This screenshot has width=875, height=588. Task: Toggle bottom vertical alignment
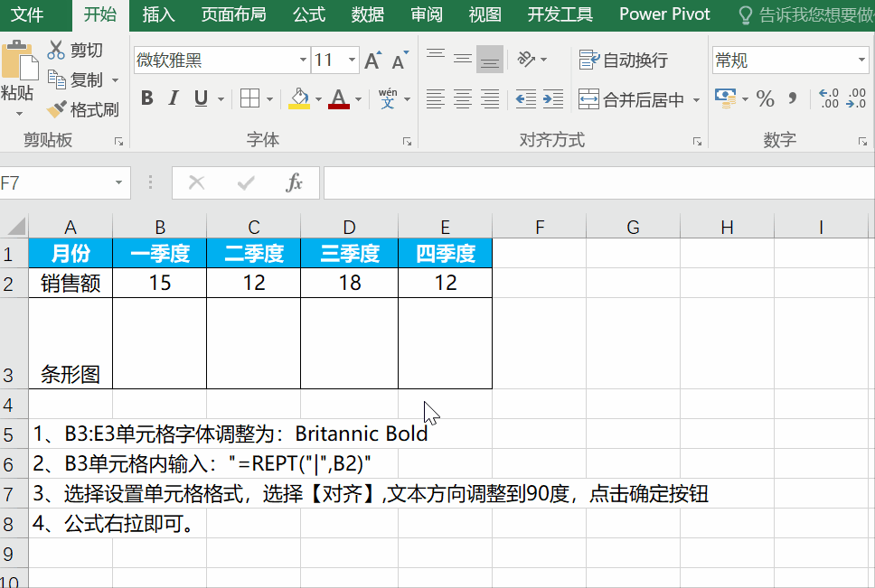tap(489, 59)
